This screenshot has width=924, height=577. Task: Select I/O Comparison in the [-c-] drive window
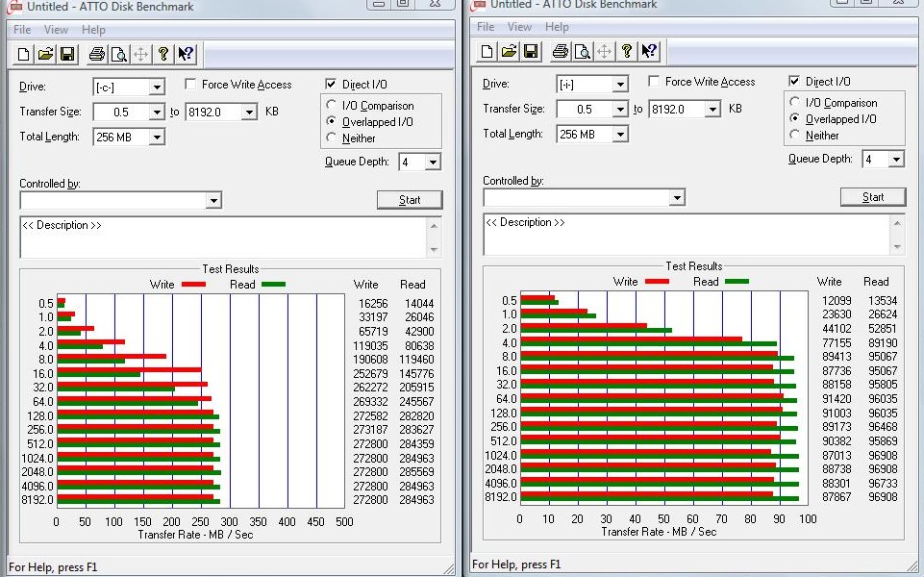click(331, 105)
